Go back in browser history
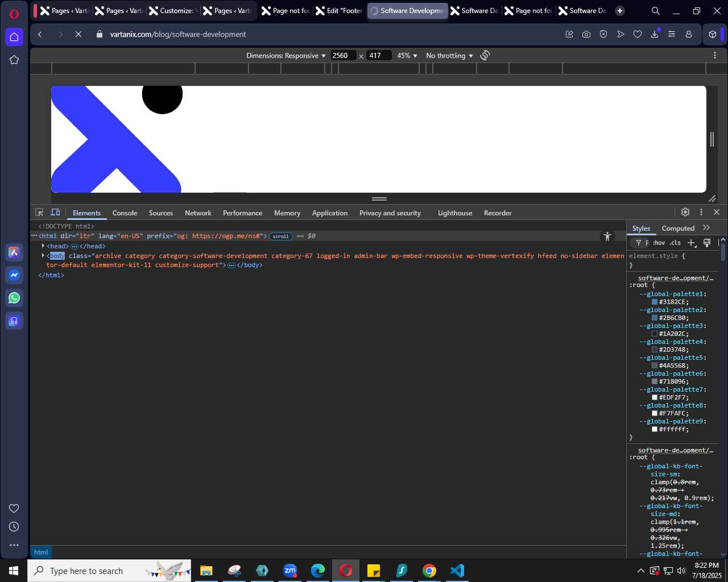 [40, 34]
